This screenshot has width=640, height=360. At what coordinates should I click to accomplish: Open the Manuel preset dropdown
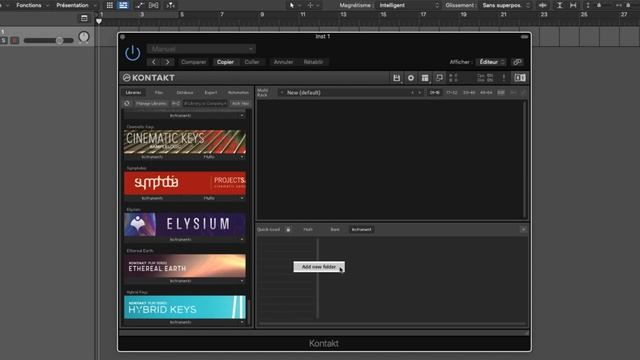coord(202,49)
